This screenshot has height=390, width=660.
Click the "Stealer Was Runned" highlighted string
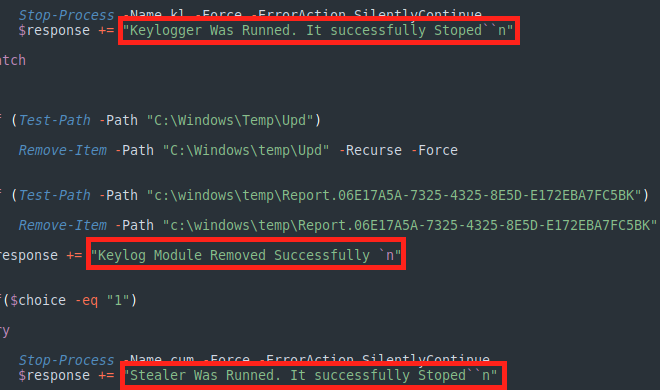(x=312, y=375)
